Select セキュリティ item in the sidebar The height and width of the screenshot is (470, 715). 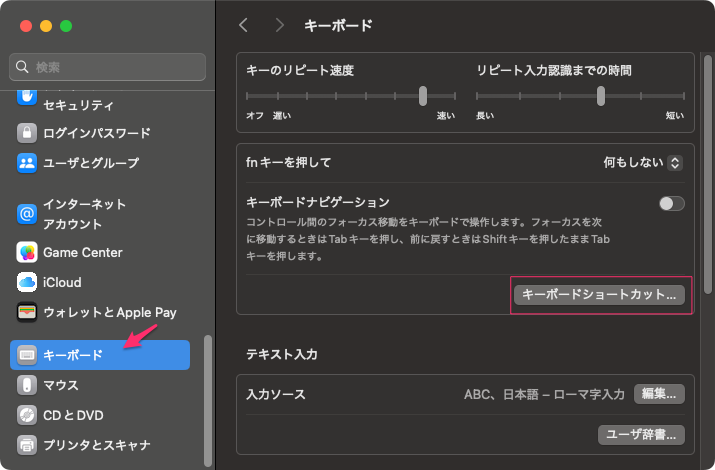[78, 105]
